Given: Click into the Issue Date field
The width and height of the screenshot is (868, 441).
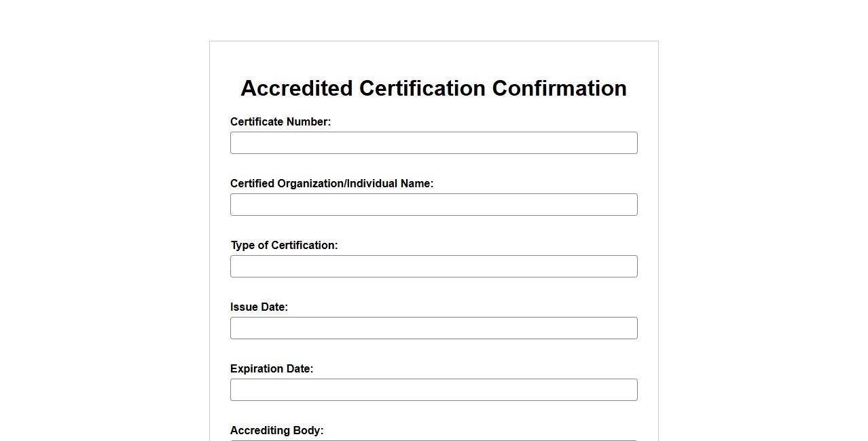Looking at the screenshot, I should 433,328.
